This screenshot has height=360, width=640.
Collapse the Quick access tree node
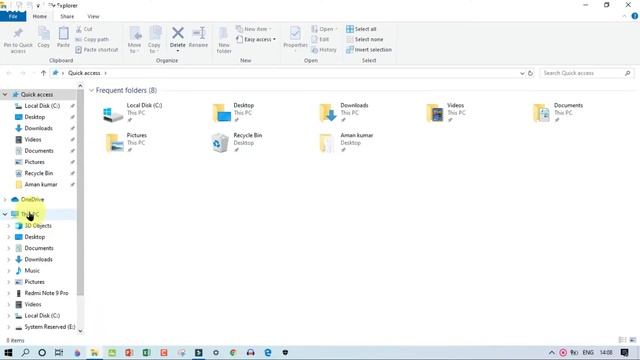[x=5, y=94]
